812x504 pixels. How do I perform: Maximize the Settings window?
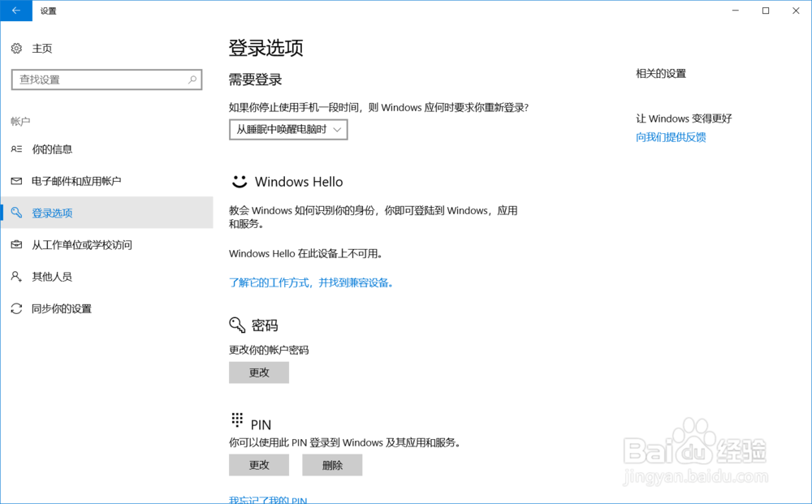[x=766, y=11]
